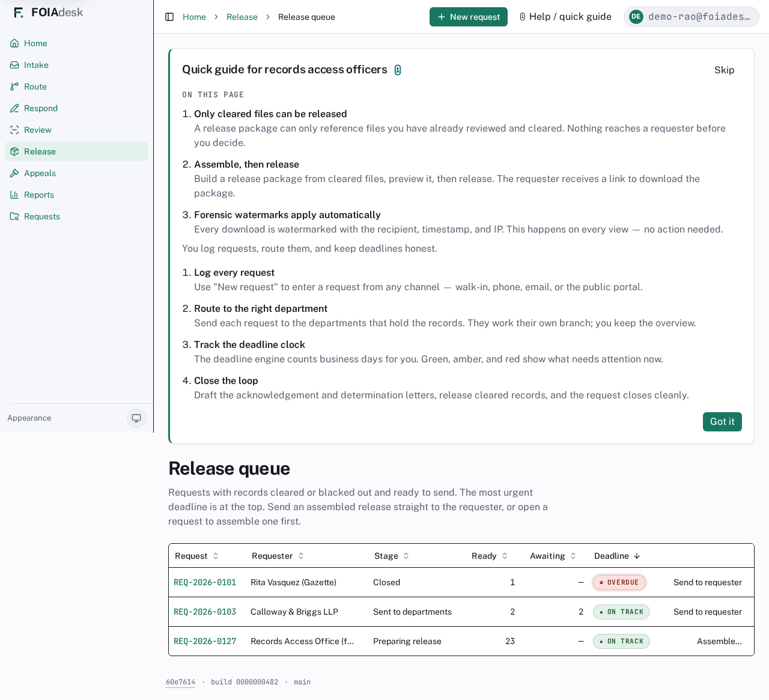Select the Release sidebar menu item
The height and width of the screenshot is (700, 769).
(76, 151)
